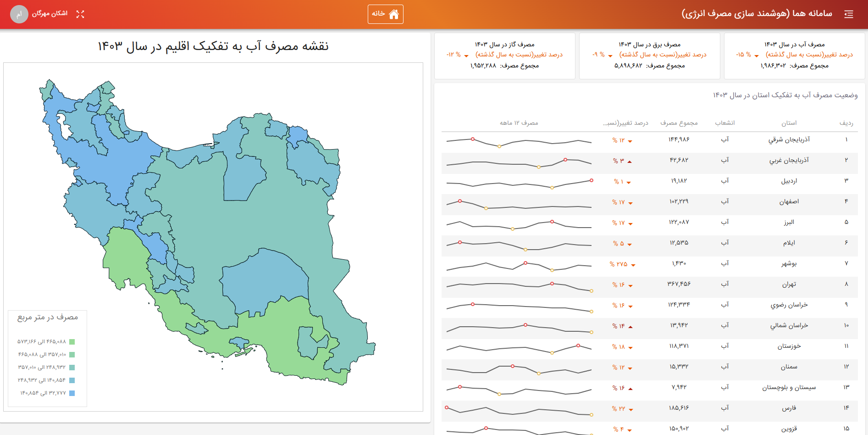Screen dimensions: 868x435
Task: Click the username اشکان مهرگان
Action: [x=50, y=14]
